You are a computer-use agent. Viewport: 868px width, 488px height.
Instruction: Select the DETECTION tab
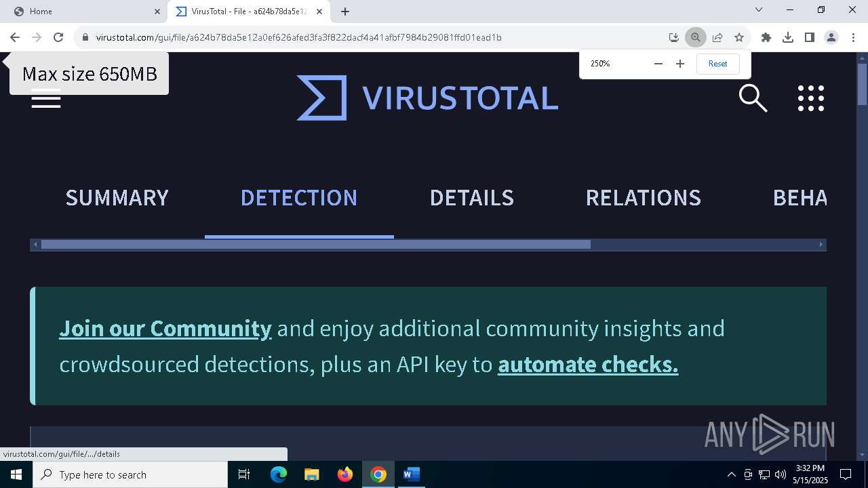tap(299, 197)
